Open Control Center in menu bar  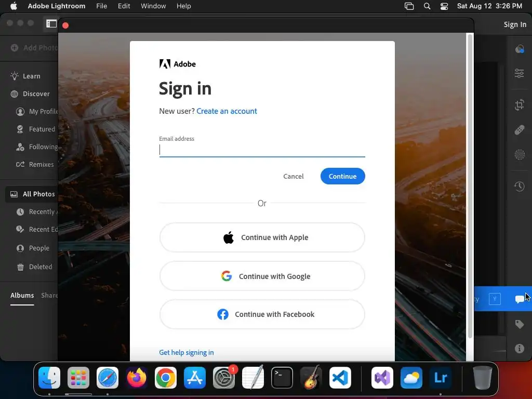[x=444, y=6]
